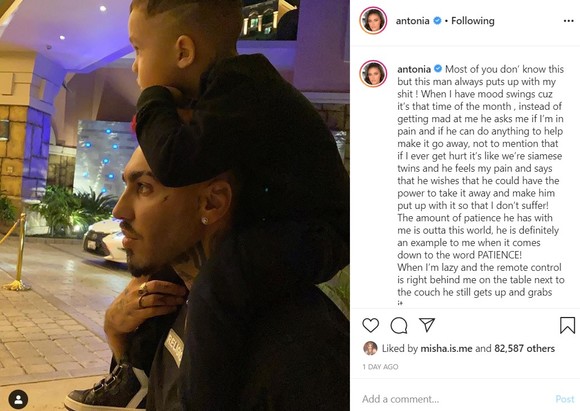The image size is (580, 411).
Task: Submit comment with the Post button
Action: point(565,399)
